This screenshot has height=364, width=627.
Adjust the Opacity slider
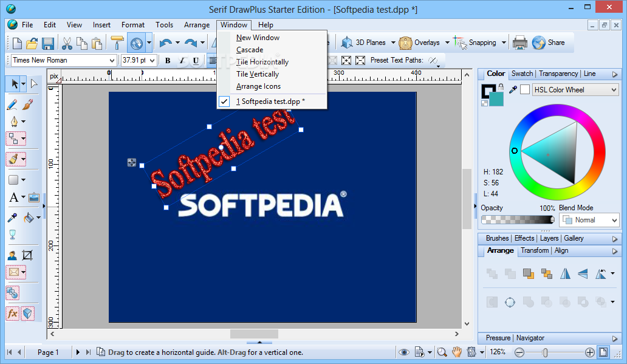(x=518, y=219)
